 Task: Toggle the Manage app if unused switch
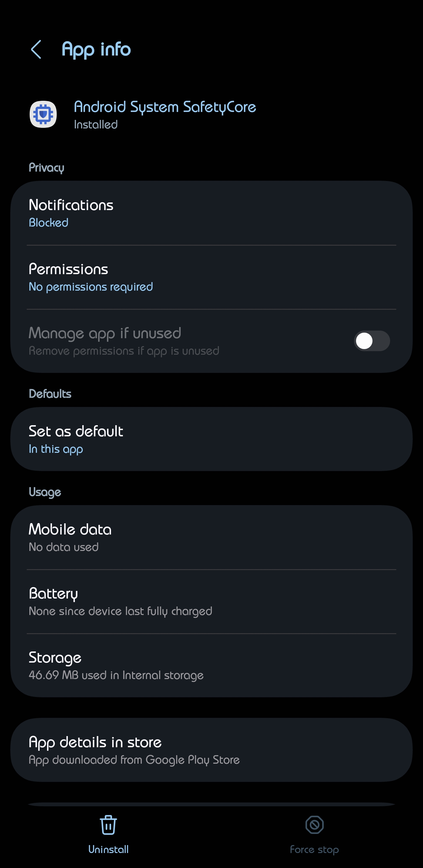tap(372, 341)
